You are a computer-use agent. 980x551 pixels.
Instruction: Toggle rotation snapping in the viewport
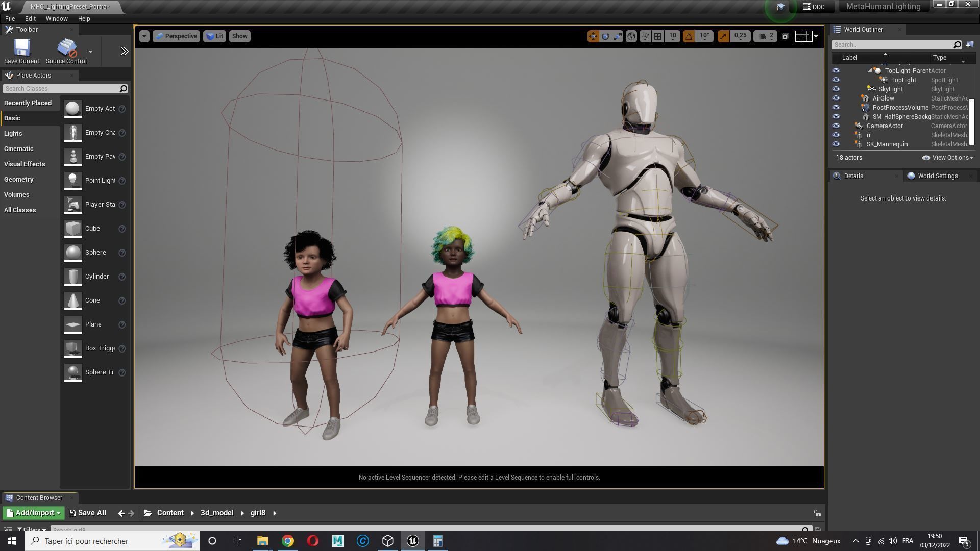(x=689, y=36)
